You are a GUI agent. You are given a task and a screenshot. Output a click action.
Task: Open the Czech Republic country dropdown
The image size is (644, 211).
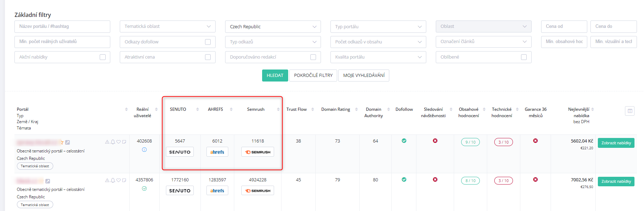pos(273,26)
